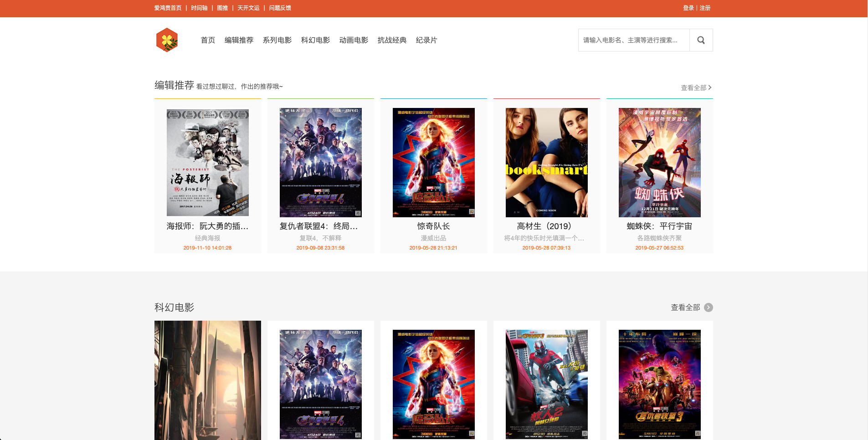Click the date 2019-11-10 14:01:28
Viewport: 868px width, 440px height.
208,248
